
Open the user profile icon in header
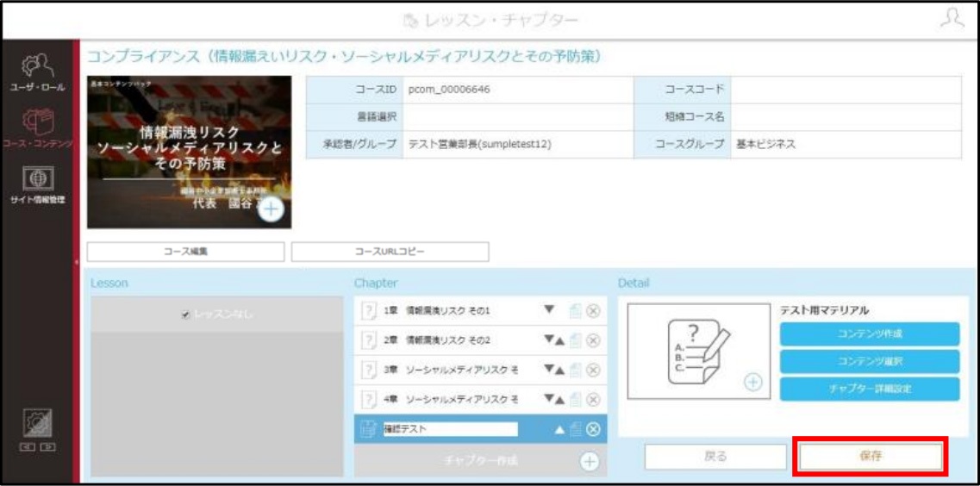pos(952,19)
